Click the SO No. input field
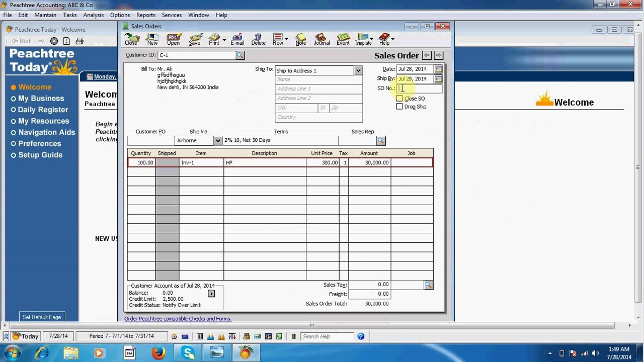 (x=419, y=89)
